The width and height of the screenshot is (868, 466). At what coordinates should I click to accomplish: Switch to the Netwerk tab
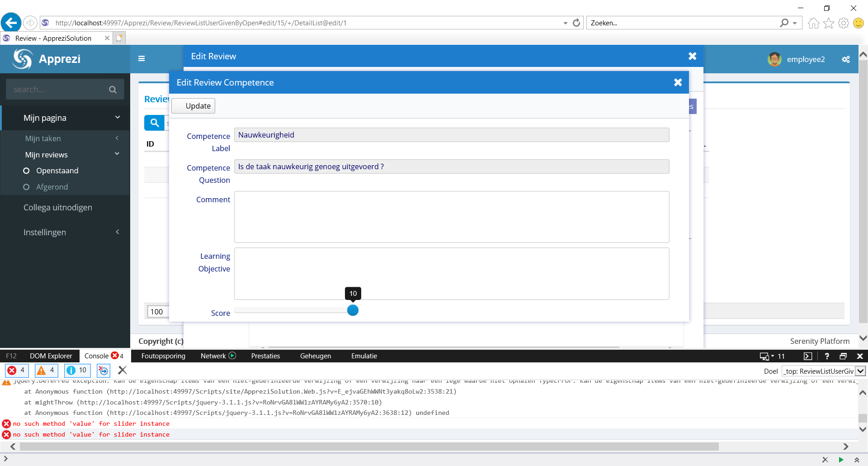[x=212, y=356]
